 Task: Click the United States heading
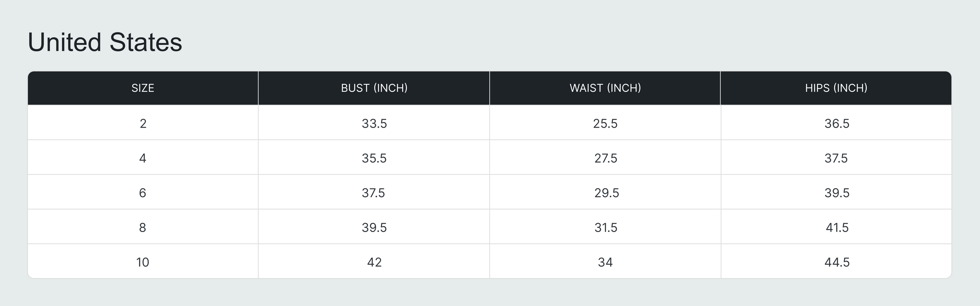coord(105,42)
